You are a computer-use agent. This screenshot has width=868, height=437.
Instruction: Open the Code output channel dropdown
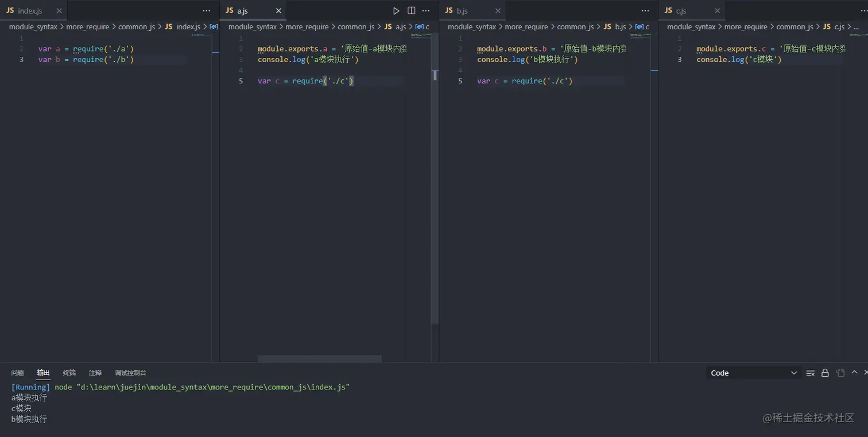pyautogui.click(x=753, y=373)
